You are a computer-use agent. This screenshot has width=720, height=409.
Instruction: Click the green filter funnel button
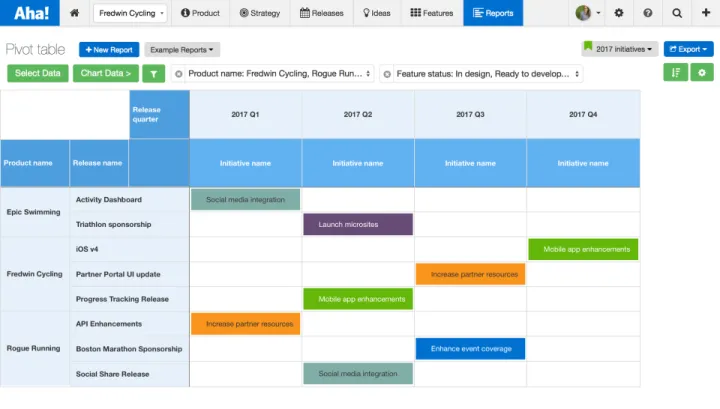[x=153, y=73]
